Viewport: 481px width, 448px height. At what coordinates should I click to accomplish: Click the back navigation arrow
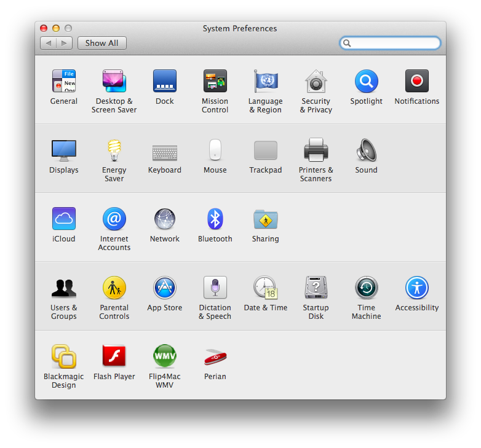[49, 43]
